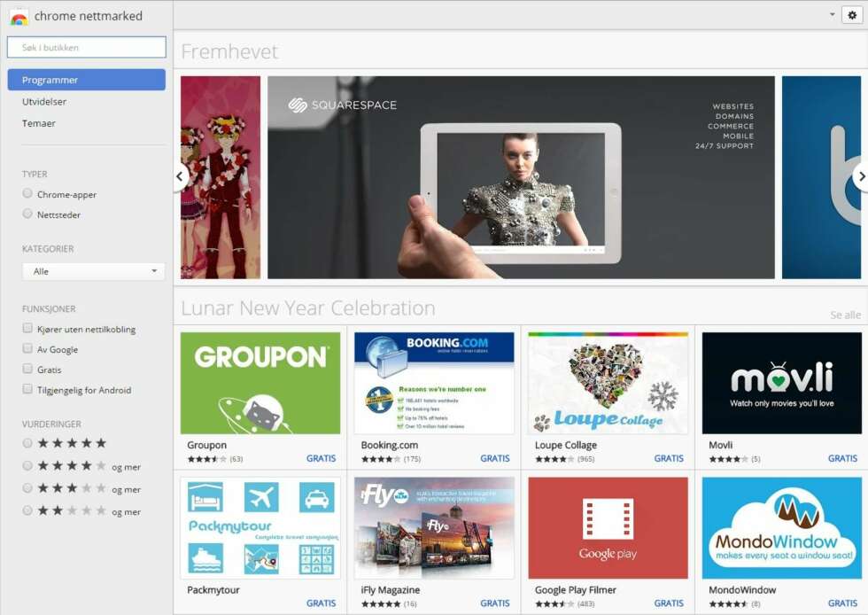
Task: Show previous featured banner with left arrow
Action: click(180, 176)
